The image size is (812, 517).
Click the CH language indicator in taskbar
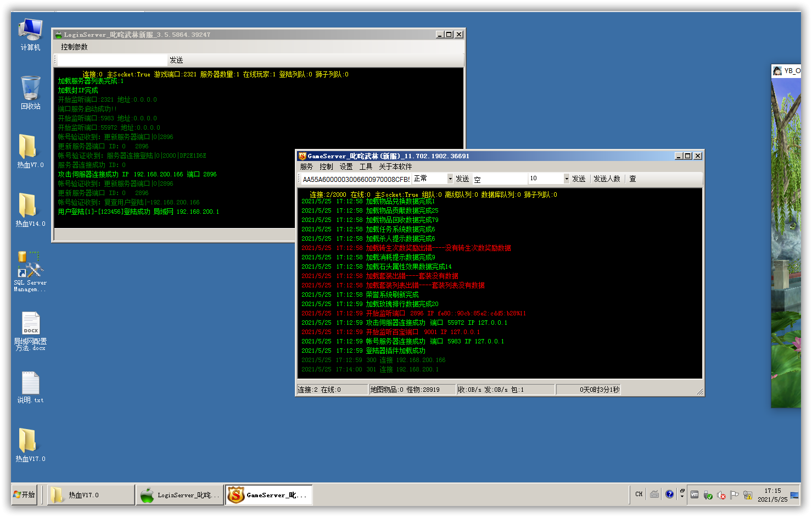pos(639,494)
